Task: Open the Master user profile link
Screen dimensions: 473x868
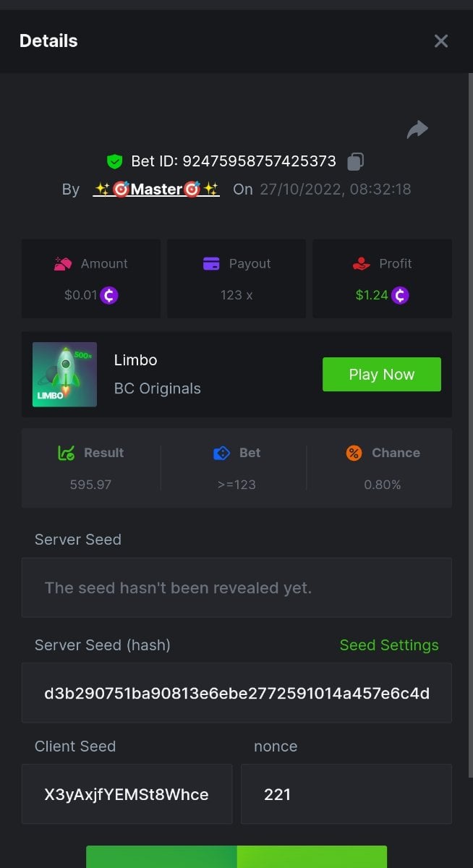Action: (156, 190)
